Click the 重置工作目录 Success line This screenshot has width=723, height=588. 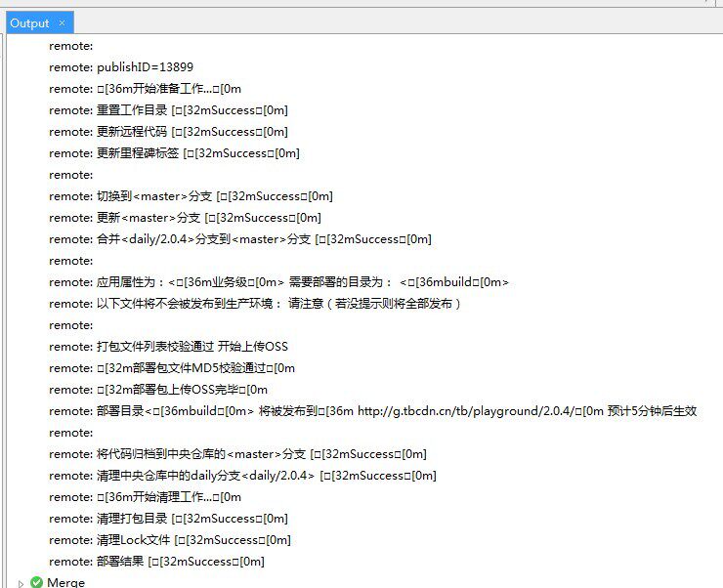168,110
